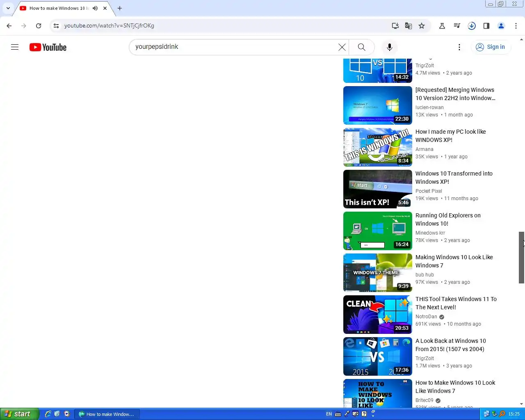Open site information icon in address bar
This screenshot has height=420, width=525.
pos(56,25)
